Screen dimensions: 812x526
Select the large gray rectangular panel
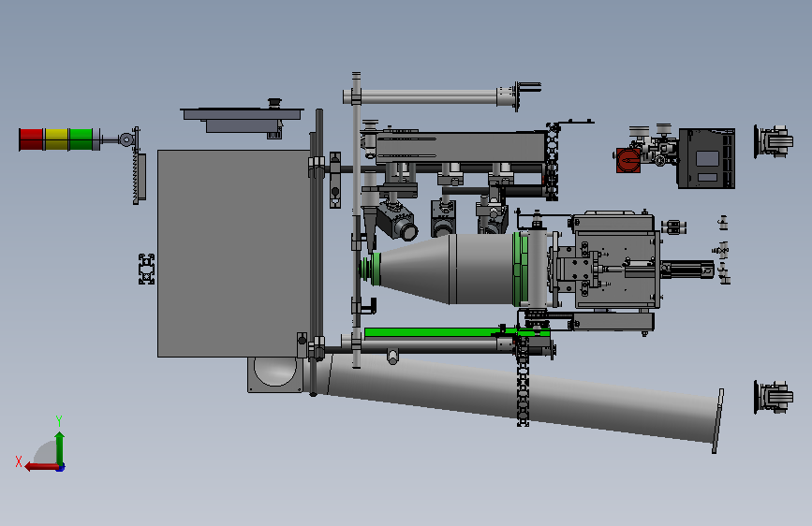point(234,253)
